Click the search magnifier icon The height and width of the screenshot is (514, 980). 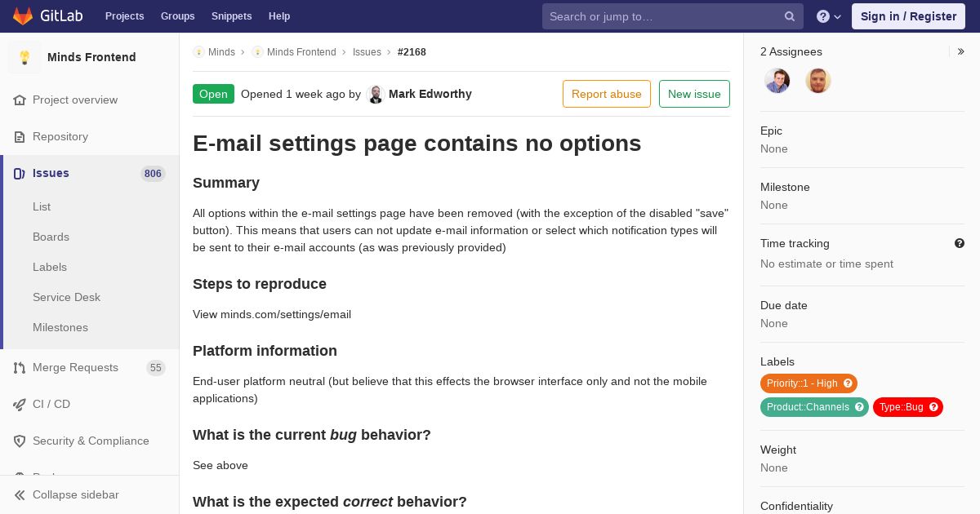pos(790,16)
